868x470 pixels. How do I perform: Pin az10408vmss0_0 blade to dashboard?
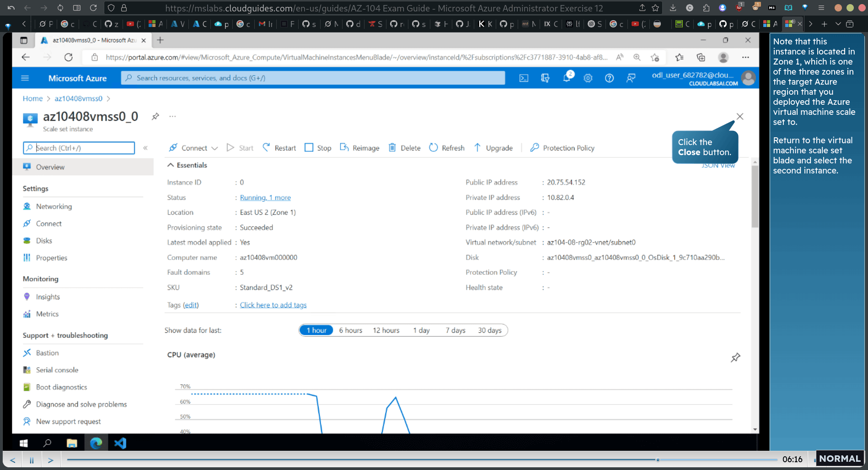coord(155,116)
